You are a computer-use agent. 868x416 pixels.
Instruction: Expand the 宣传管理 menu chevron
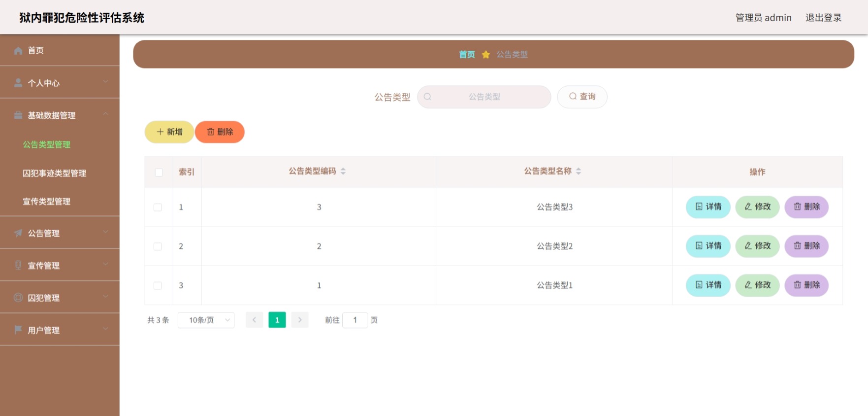click(105, 264)
